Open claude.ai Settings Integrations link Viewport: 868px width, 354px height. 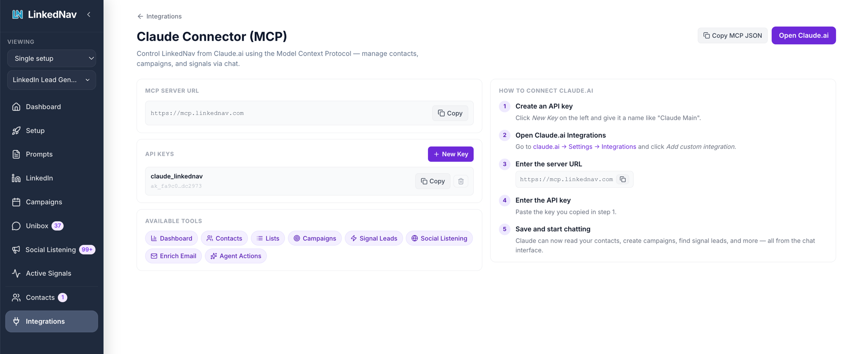pos(584,147)
